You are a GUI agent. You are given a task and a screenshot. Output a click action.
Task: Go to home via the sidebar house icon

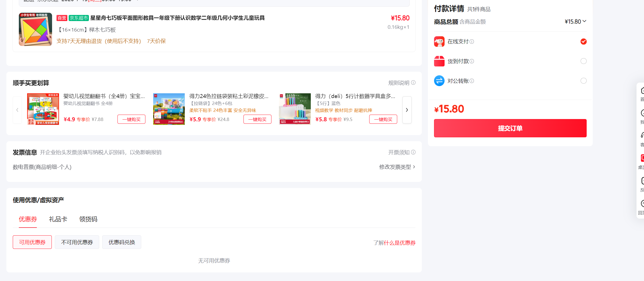pos(642,90)
